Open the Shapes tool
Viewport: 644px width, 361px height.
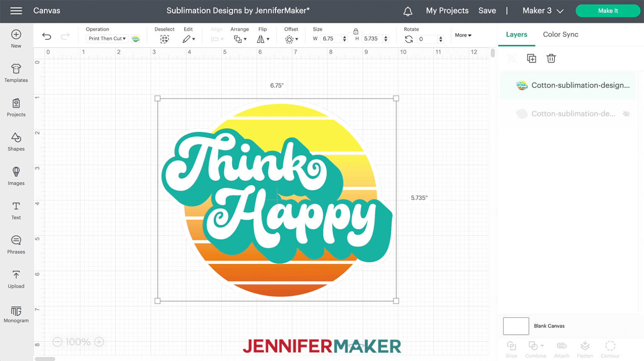(x=16, y=142)
